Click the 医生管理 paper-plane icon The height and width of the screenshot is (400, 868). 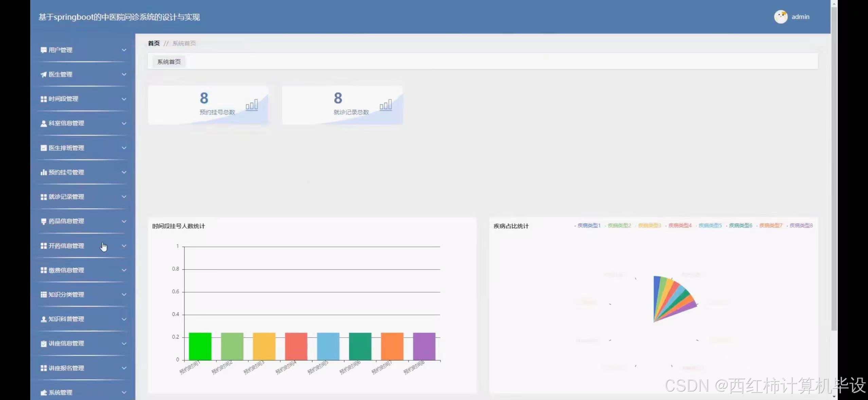tap(43, 75)
